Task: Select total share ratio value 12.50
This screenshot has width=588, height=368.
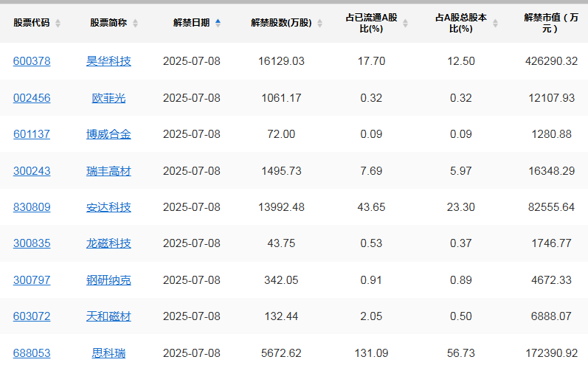Action: click(461, 61)
